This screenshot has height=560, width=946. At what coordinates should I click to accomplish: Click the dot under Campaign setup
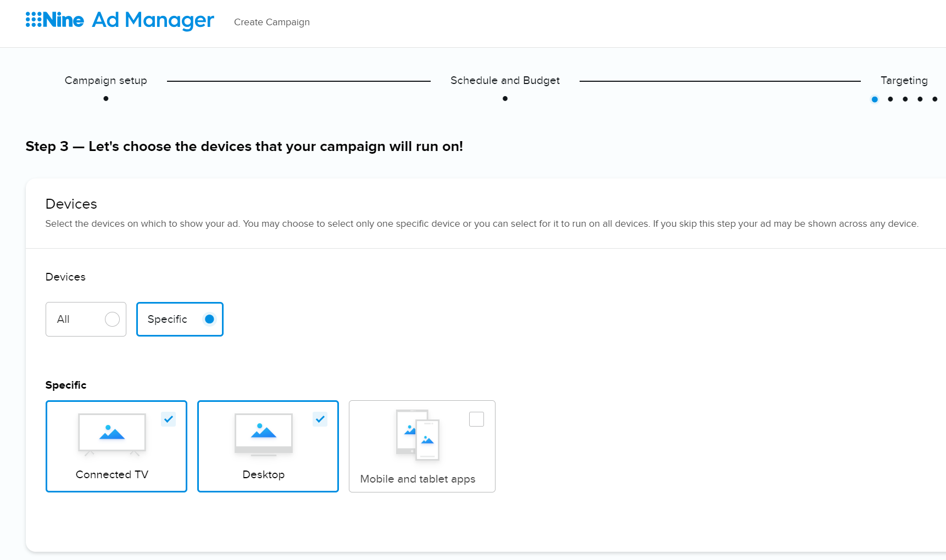pos(106,99)
